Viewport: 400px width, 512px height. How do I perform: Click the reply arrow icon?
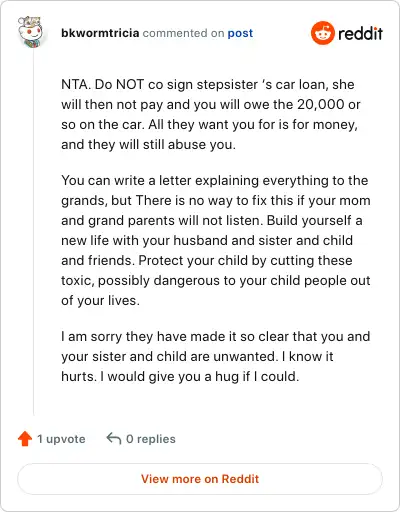(114, 439)
